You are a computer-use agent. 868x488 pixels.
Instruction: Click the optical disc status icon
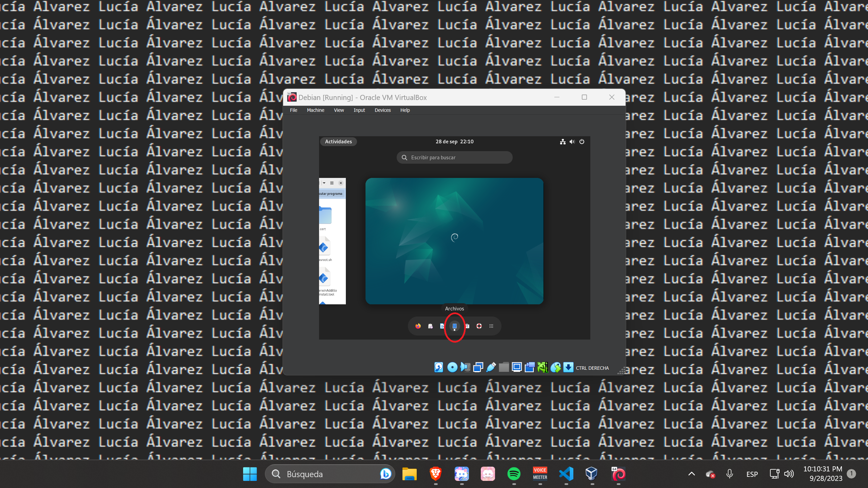[x=452, y=367]
